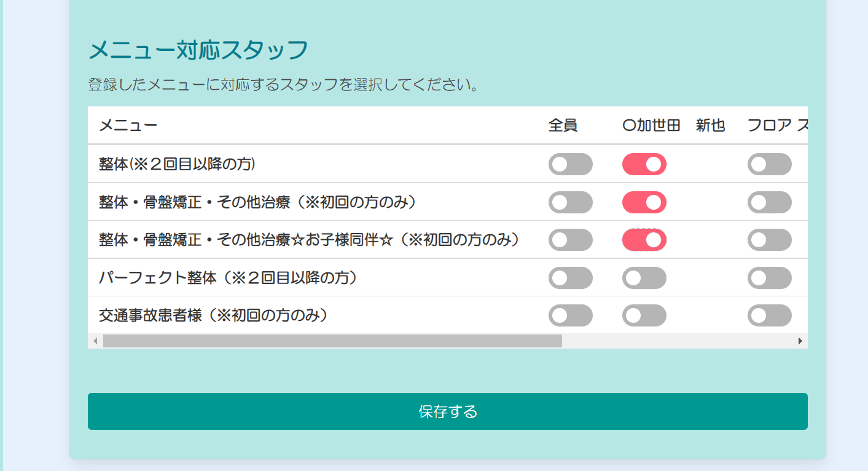
Task: Click the 保存する button
Action: point(447,411)
